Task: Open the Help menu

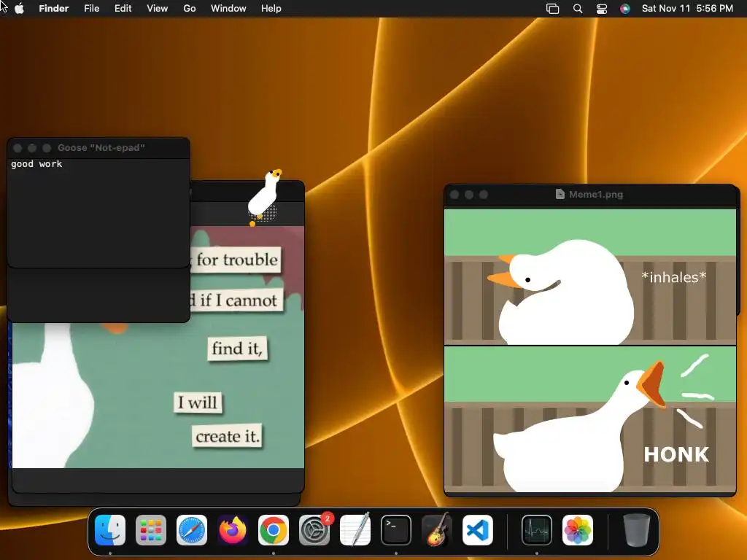Action: pos(271,9)
